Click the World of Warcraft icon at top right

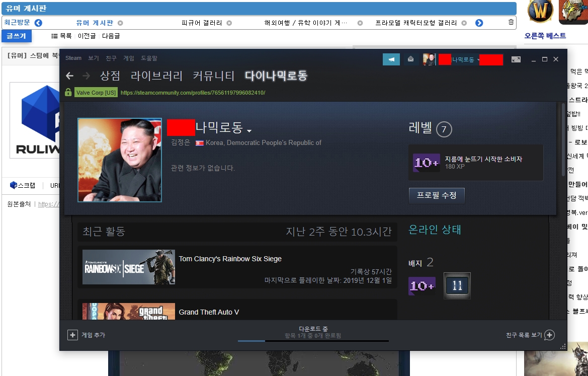[540, 11]
